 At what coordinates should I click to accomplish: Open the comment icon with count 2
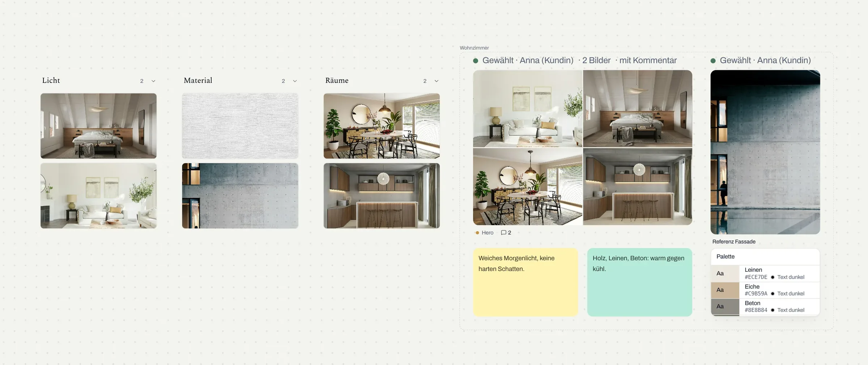[x=506, y=233]
